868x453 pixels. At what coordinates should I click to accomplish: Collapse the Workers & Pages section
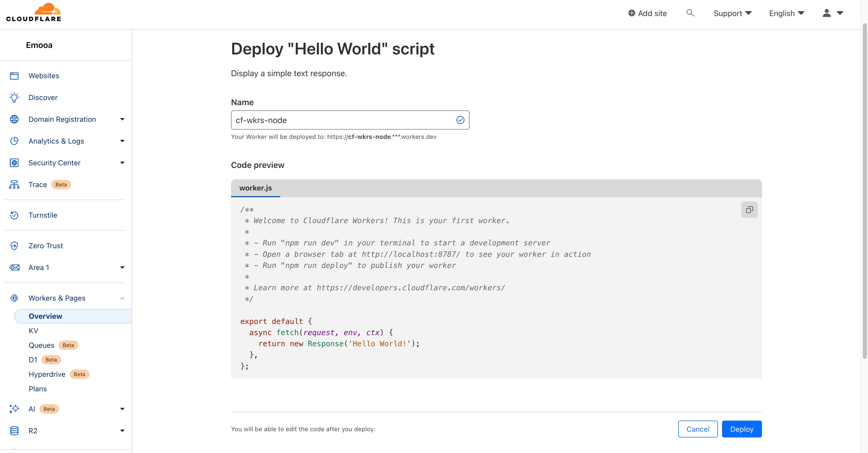122,298
